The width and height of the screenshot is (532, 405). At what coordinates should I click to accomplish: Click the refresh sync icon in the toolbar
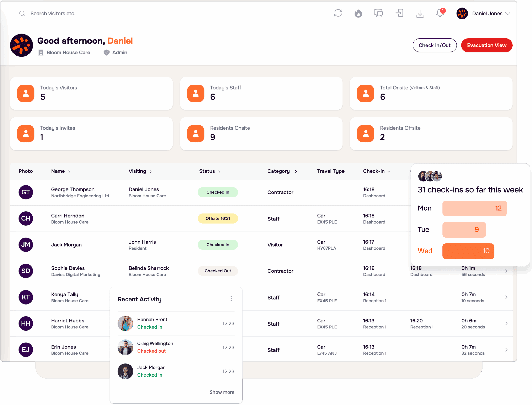pyautogui.click(x=338, y=14)
